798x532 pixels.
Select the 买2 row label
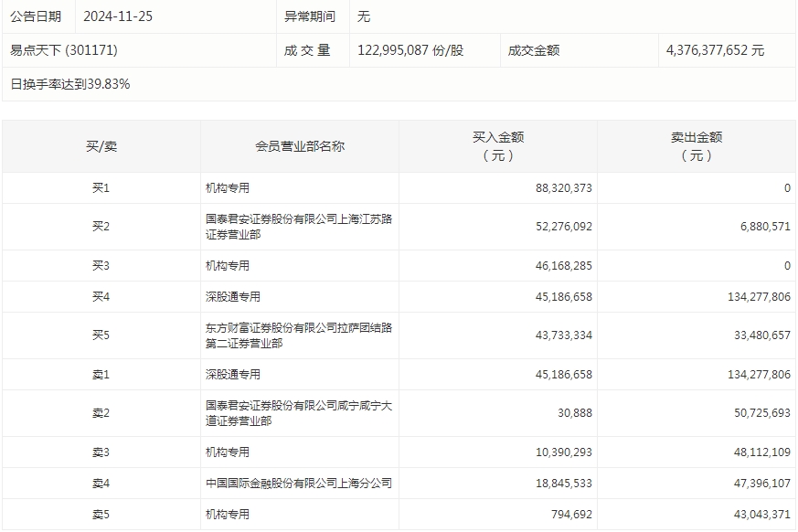(101, 226)
